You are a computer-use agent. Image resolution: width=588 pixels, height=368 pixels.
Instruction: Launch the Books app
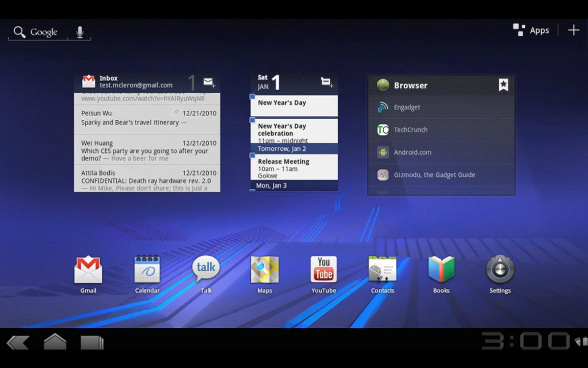pyautogui.click(x=441, y=270)
